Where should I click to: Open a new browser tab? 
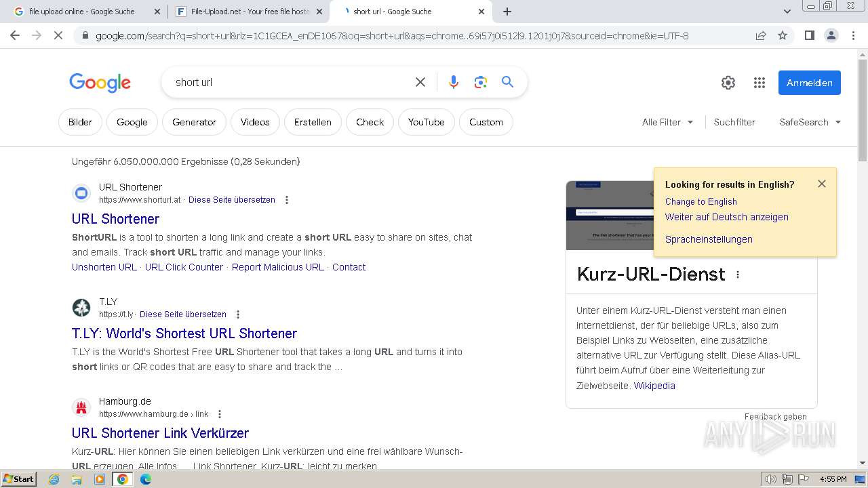click(507, 12)
